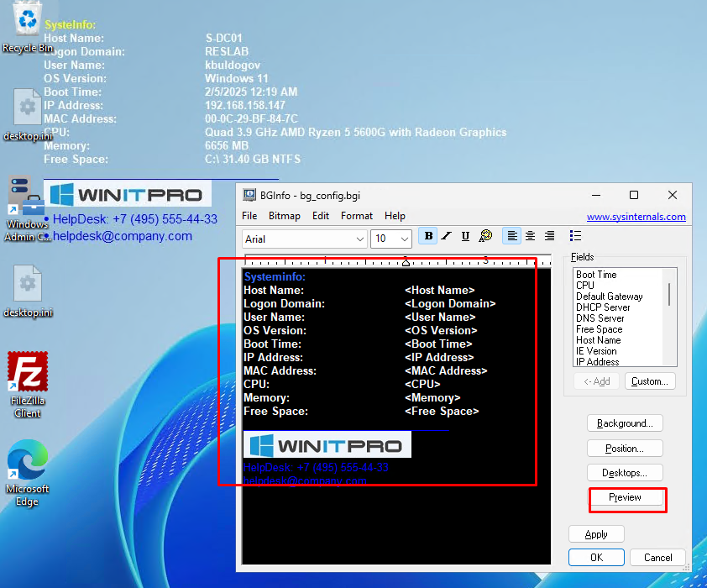Align text right icon
This screenshot has height=588, width=707.
click(x=549, y=236)
